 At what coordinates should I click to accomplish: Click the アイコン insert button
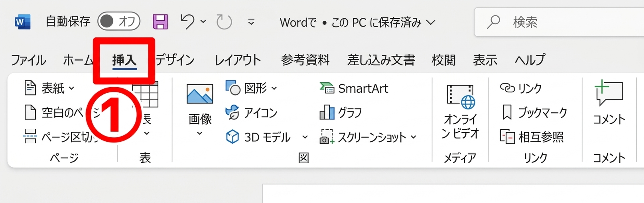click(252, 113)
